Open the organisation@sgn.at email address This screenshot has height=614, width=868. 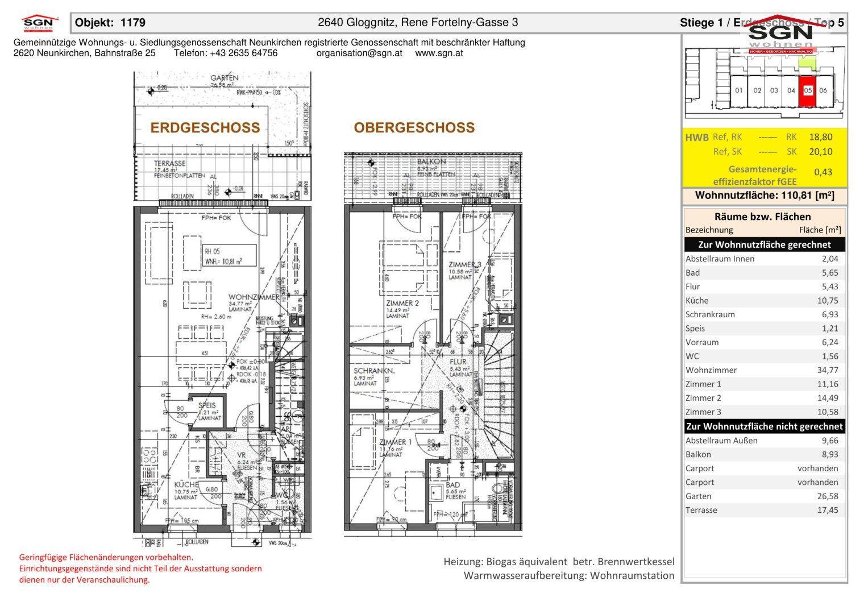[x=359, y=53]
